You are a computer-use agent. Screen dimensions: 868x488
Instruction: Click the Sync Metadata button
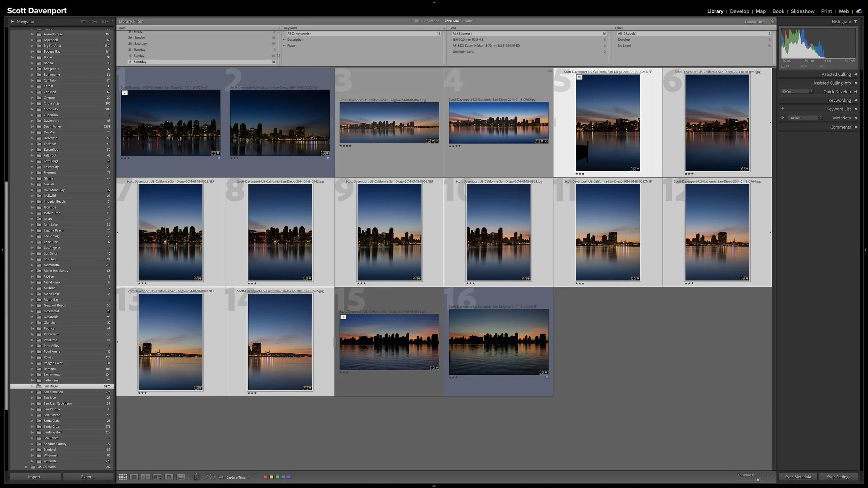(798, 477)
